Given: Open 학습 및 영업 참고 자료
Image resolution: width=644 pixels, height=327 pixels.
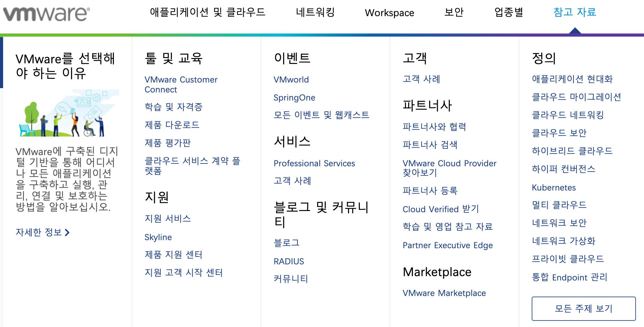Looking at the screenshot, I should (448, 227).
